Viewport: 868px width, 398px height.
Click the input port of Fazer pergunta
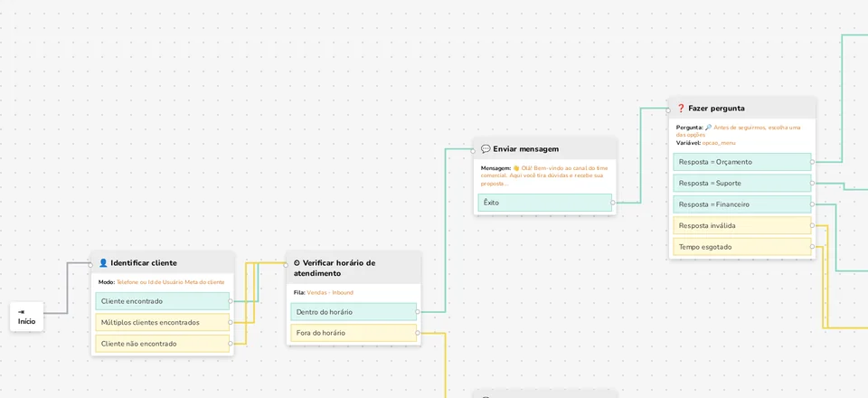(x=669, y=110)
